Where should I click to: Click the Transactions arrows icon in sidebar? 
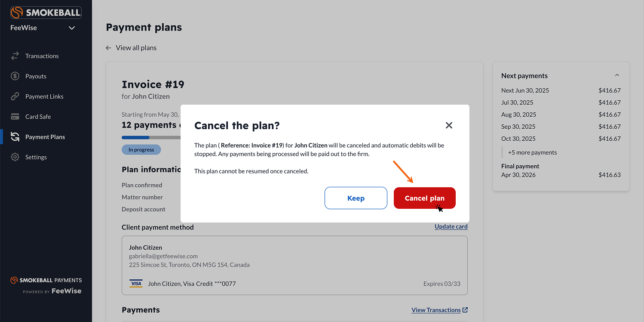tap(15, 56)
